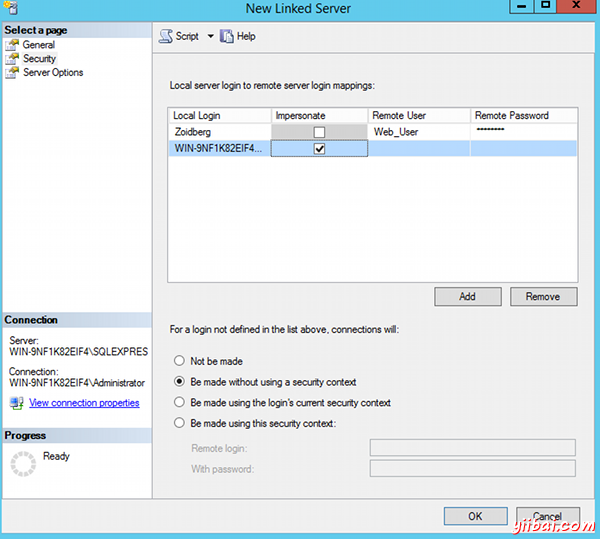Click the Add button
The width and height of the screenshot is (600, 539).
[468, 297]
